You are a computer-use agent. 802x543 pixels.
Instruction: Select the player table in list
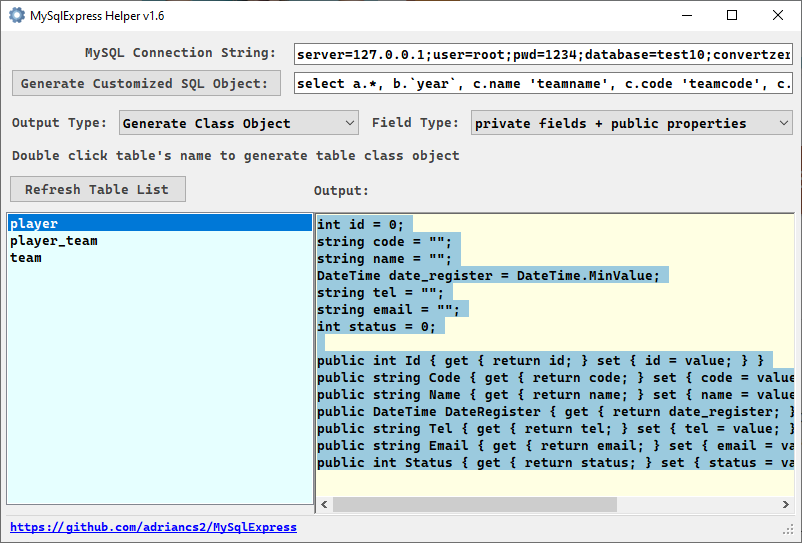(160, 223)
